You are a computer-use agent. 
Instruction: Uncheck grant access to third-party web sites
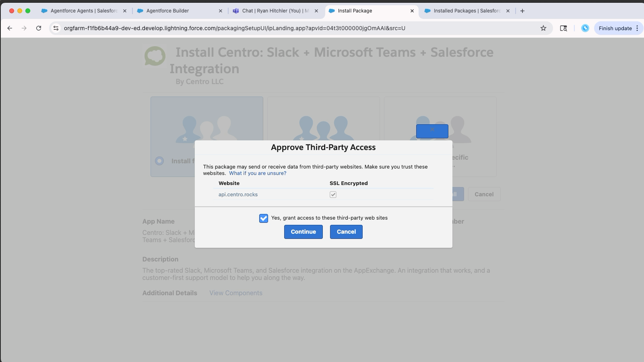(264, 218)
